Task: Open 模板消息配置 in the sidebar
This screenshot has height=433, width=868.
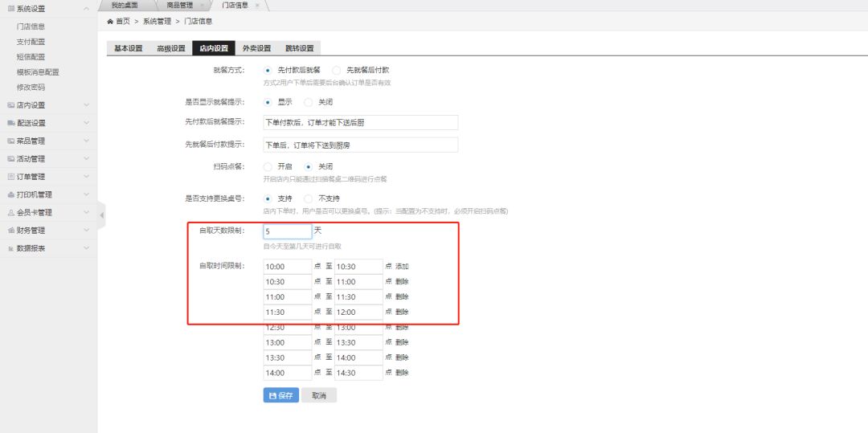Action: tap(39, 71)
